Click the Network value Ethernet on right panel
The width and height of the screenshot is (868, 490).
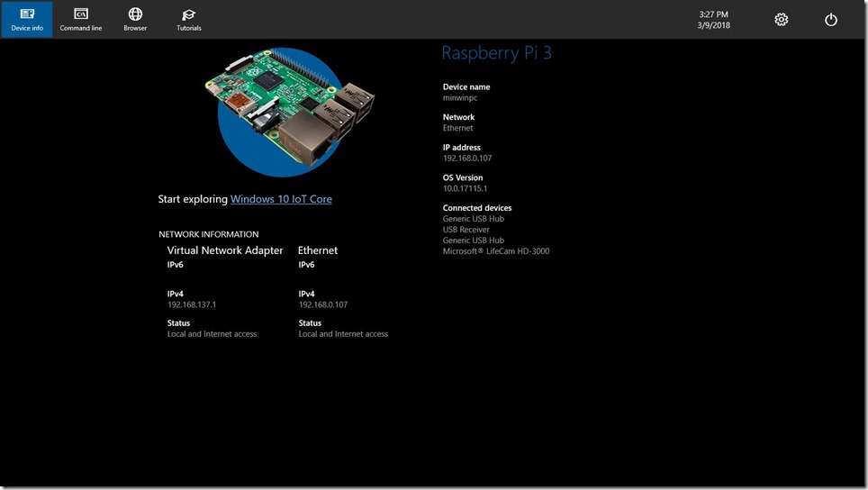(x=457, y=128)
